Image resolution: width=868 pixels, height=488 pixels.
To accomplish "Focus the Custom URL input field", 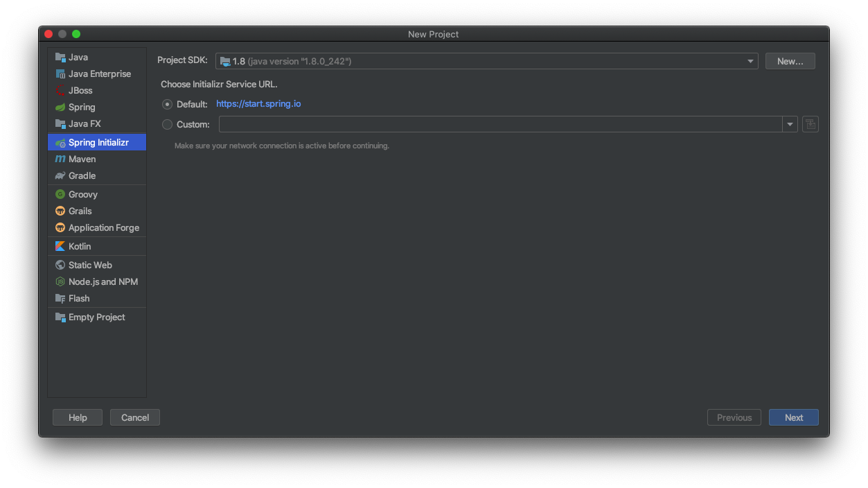I will pos(501,124).
